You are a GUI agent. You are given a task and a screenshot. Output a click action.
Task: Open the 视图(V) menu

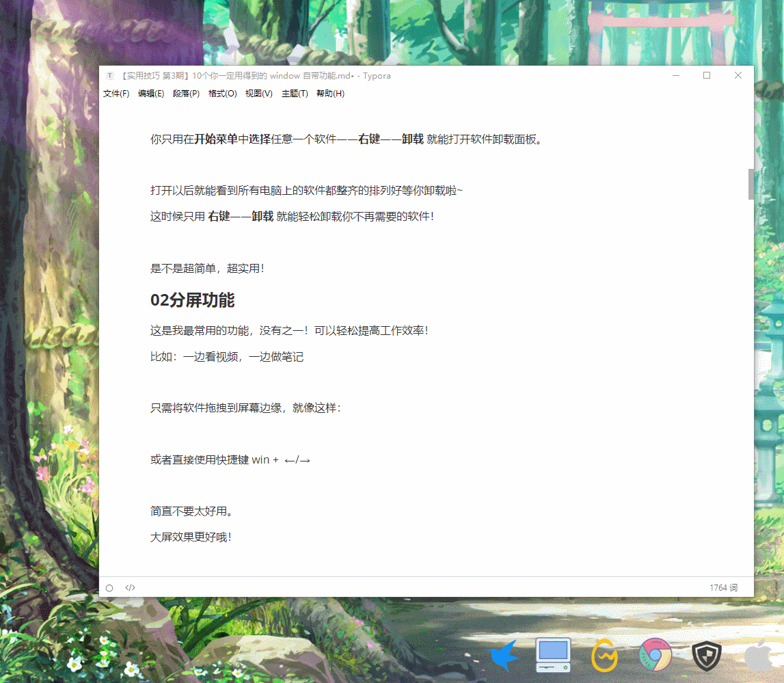point(258,94)
